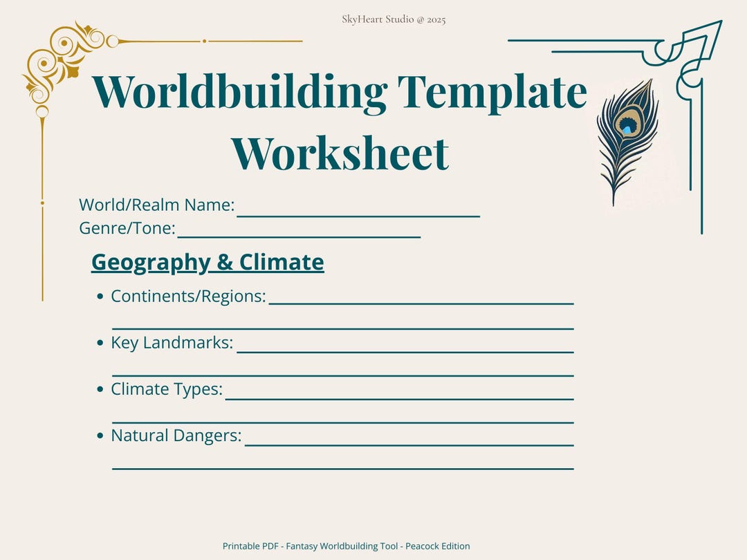The height and width of the screenshot is (560, 747).
Task: Click the Worldbuilding Template Worksheet title
Action: coord(339,122)
